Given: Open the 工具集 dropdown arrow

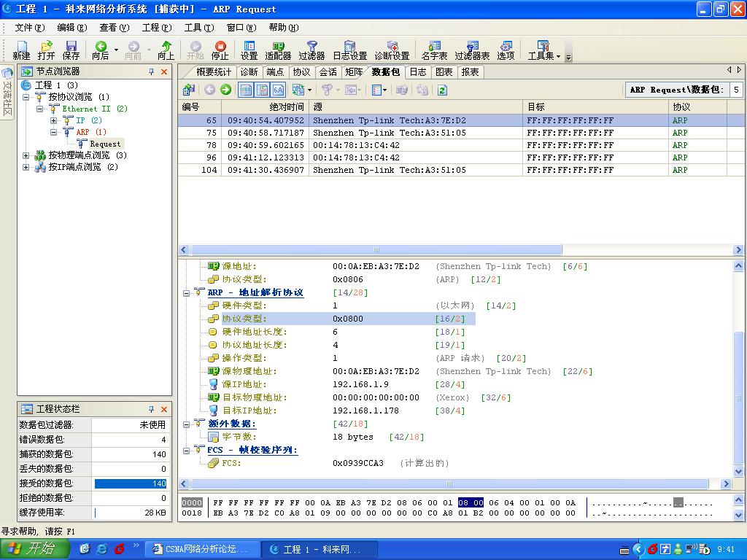Looking at the screenshot, I should [558, 55].
